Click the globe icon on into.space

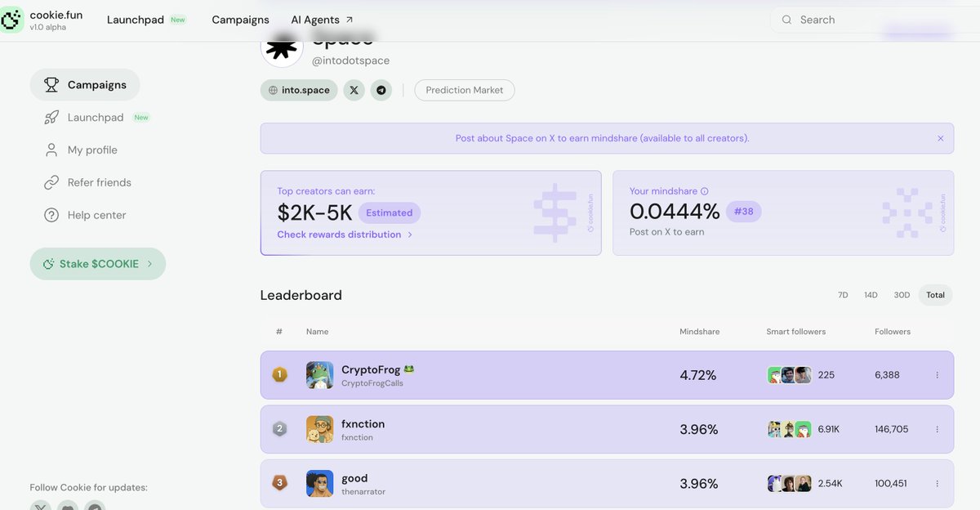pyautogui.click(x=274, y=90)
